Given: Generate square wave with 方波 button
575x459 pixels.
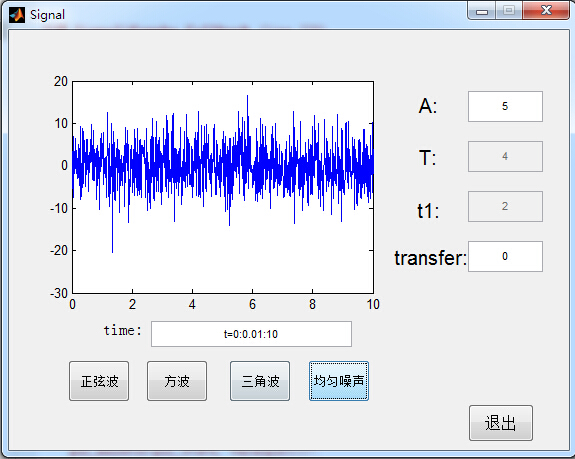Looking at the screenshot, I should (177, 381).
